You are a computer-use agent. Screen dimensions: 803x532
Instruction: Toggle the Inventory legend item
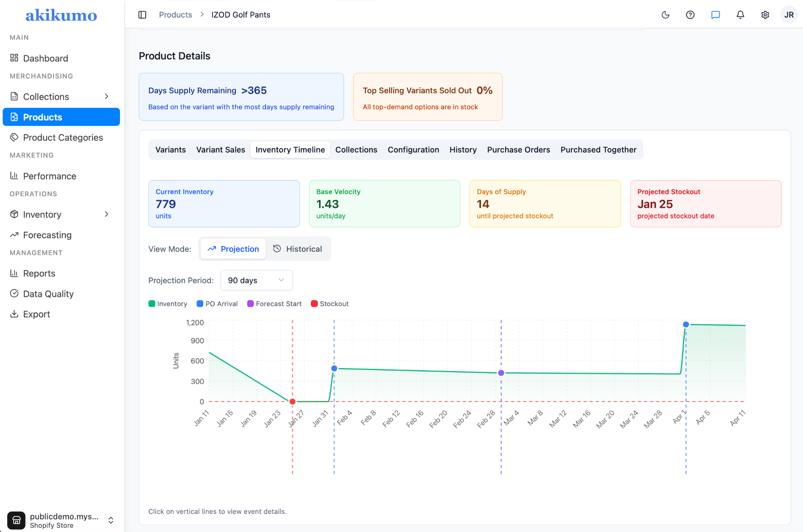(168, 303)
